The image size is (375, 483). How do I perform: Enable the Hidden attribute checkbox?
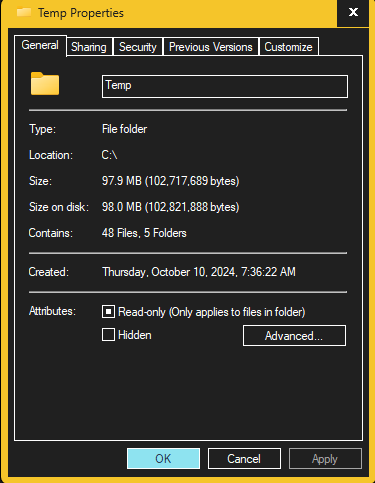108,335
